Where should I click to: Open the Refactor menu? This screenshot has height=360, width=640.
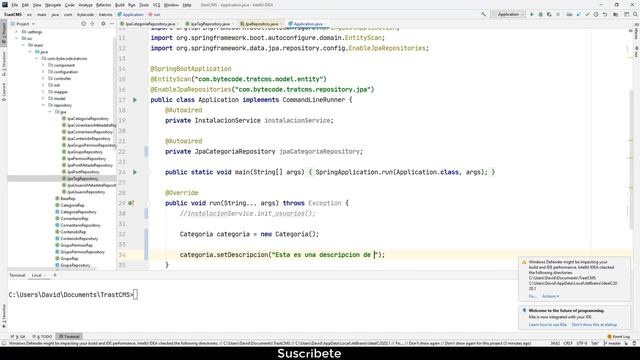tap(103, 5)
